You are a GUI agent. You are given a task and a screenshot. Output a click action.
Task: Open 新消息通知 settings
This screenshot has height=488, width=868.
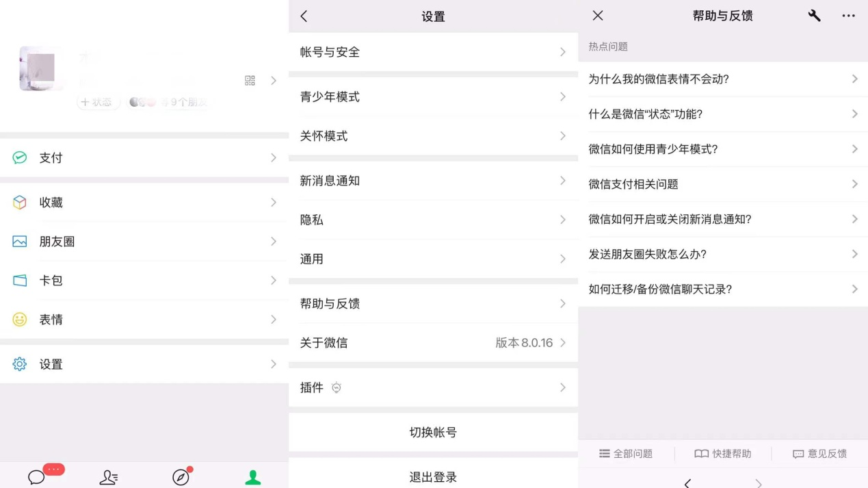coord(434,181)
